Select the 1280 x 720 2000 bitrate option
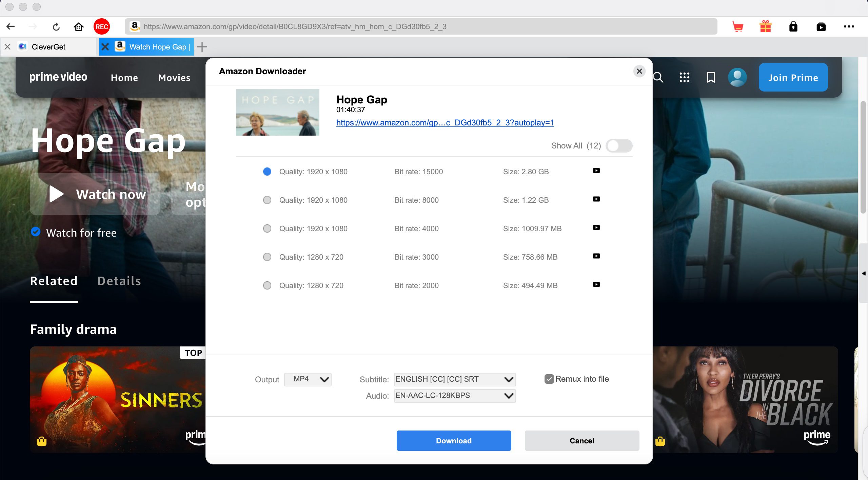This screenshot has height=480, width=868. click(267, 285)
